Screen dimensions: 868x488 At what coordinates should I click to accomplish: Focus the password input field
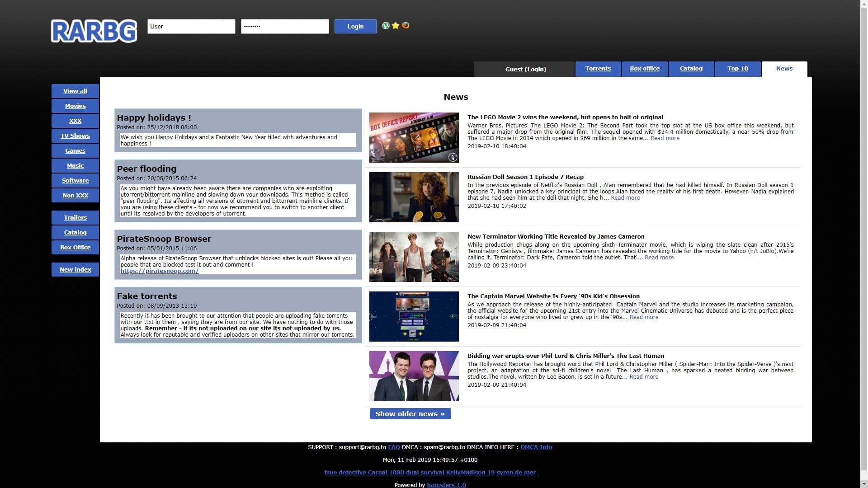coord(285,26)
